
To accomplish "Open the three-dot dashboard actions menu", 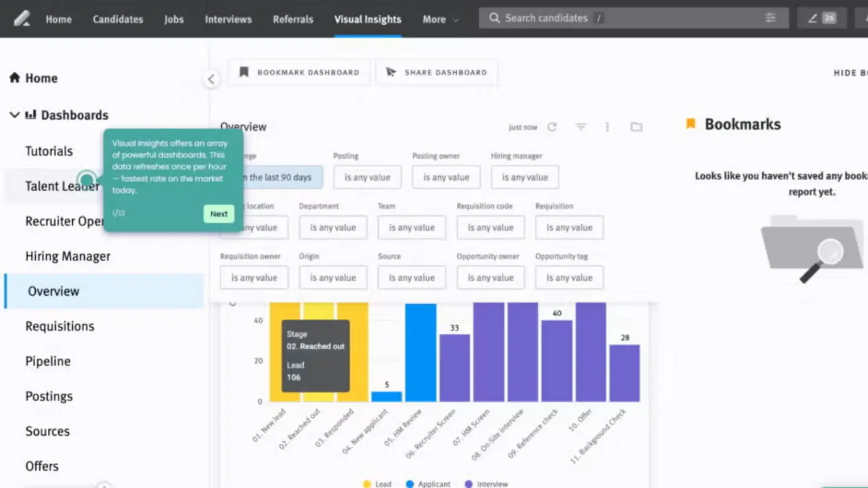I will [x=607, y=127].
